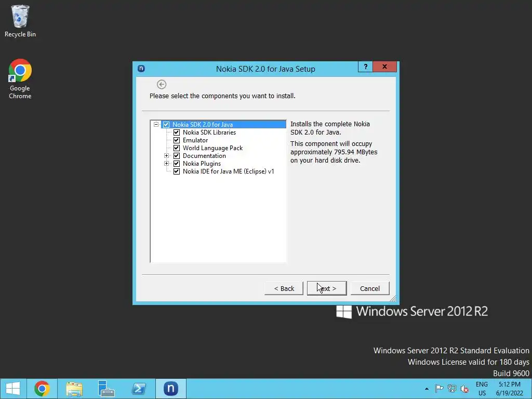532x399 pixels.
Task: Click the Nokia setup icon in title bar
Action: 141,69
